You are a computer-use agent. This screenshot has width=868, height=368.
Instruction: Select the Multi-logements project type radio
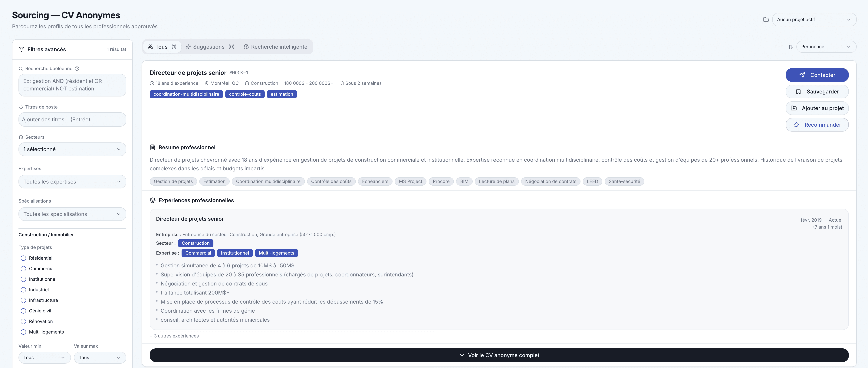point(23,332)
